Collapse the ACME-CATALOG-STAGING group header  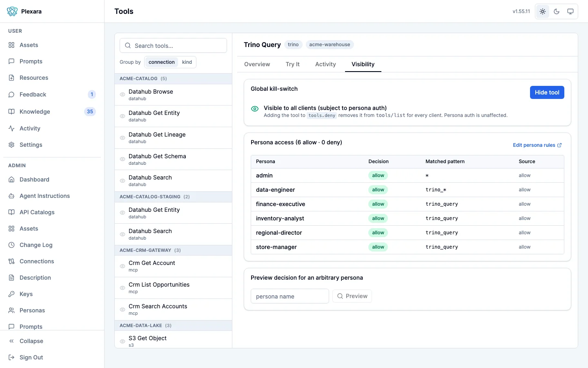[173, 197]
